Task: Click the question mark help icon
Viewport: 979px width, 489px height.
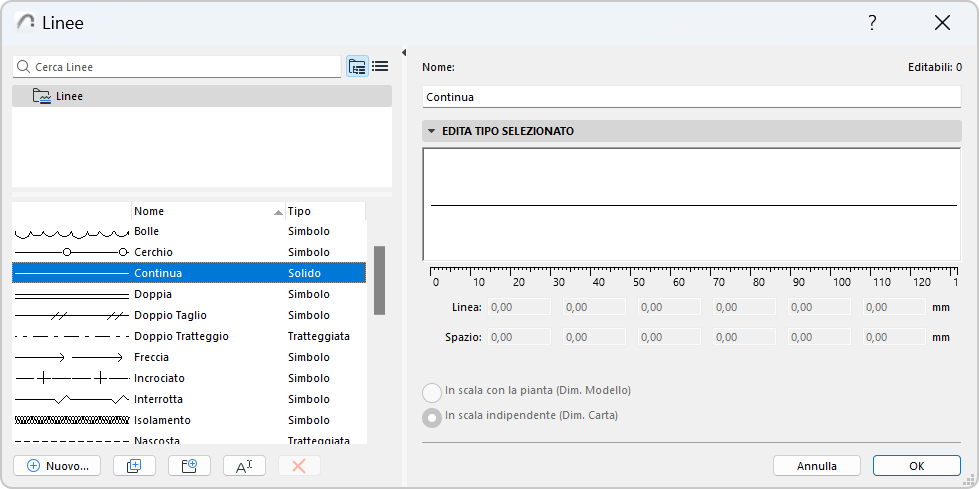Action: pos(872,23)
